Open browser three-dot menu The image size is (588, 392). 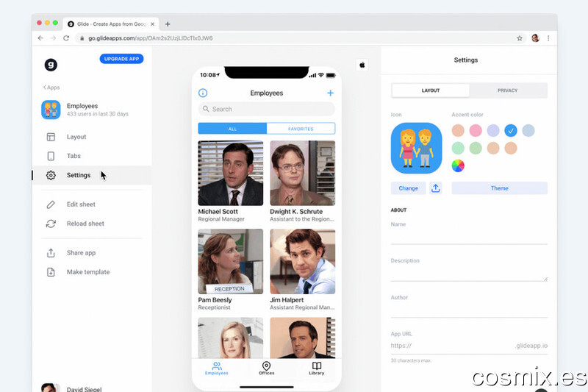[548, 38]
